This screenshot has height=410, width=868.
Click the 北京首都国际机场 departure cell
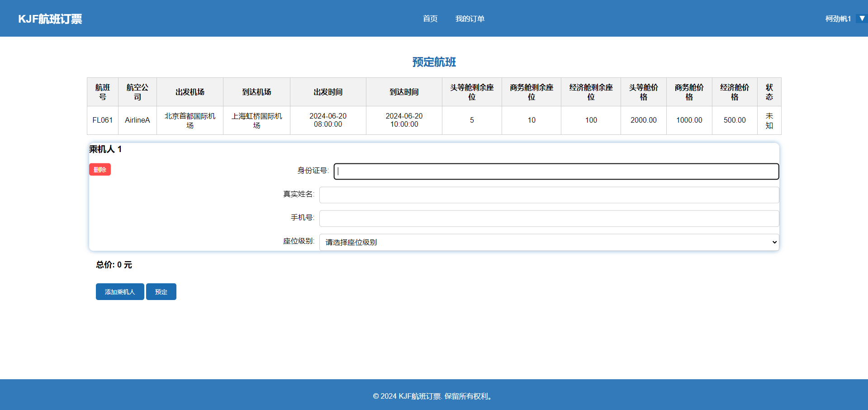click(x=190, y=120)
